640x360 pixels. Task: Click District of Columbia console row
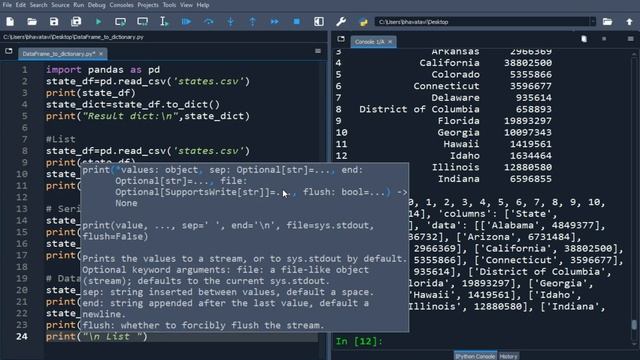[x=444, y=109]
